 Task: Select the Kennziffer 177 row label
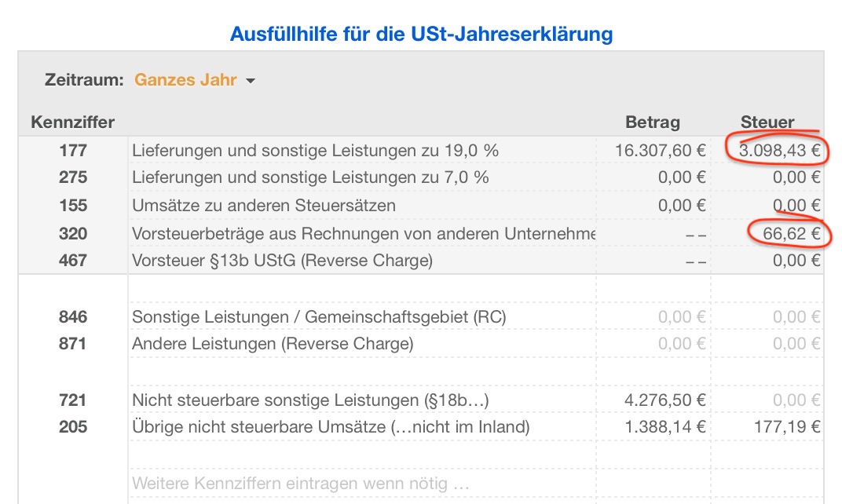73,150
